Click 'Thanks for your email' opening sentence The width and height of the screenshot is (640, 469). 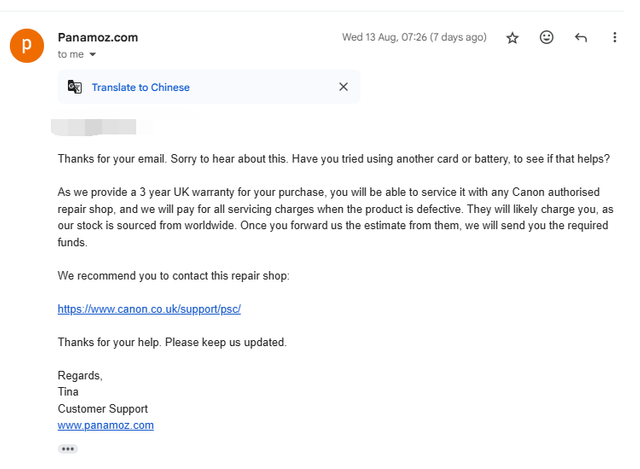112,159
